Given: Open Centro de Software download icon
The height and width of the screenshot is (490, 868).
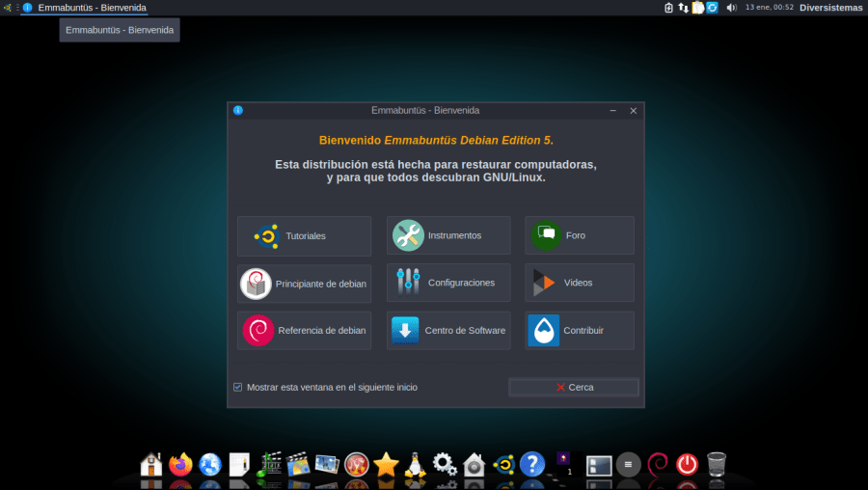Looking at the screenshot, I should point(405,331).
